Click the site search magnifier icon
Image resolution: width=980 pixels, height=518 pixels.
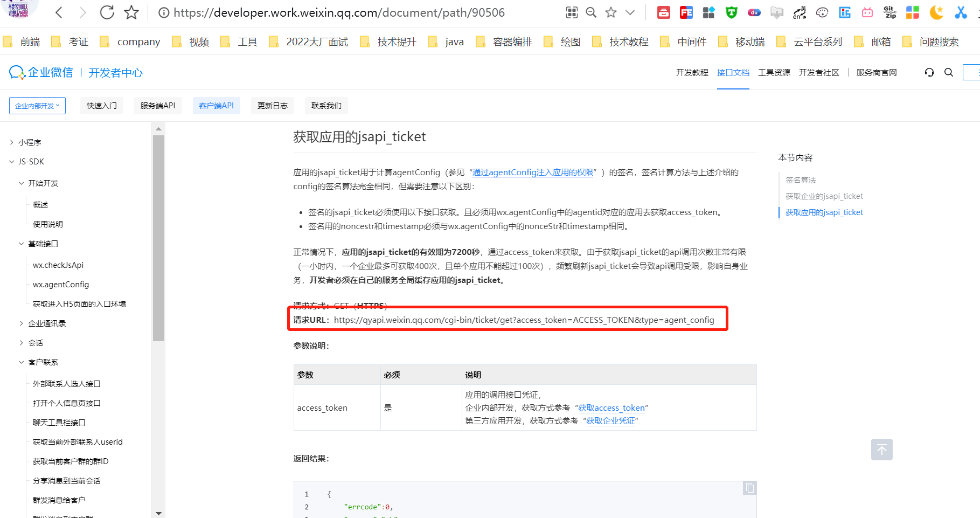(949, 72)
